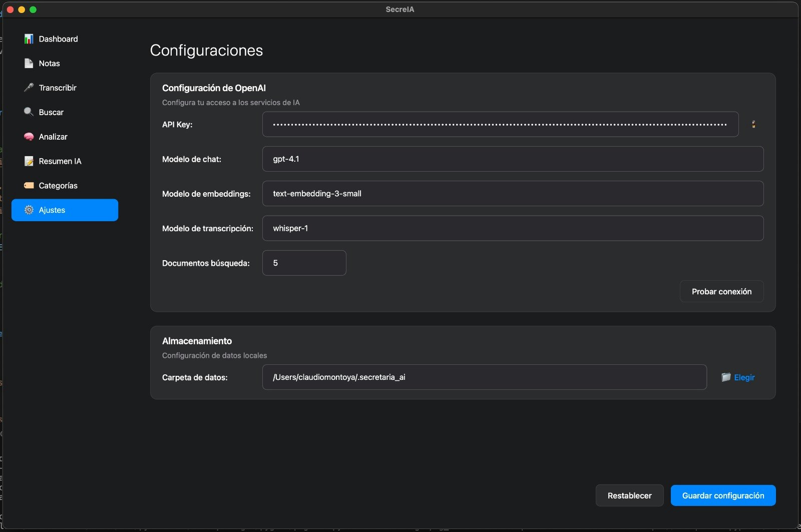Select the Modelo de embeddings field

point(513,194)
